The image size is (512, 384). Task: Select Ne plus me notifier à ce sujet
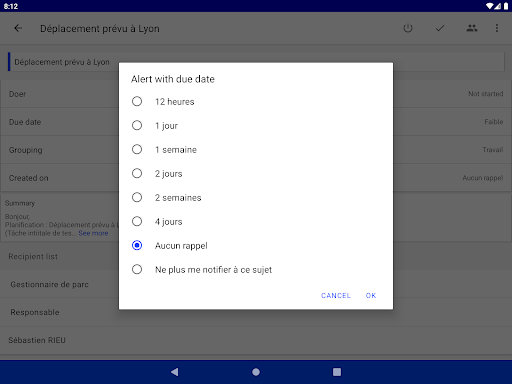(256, 269)
